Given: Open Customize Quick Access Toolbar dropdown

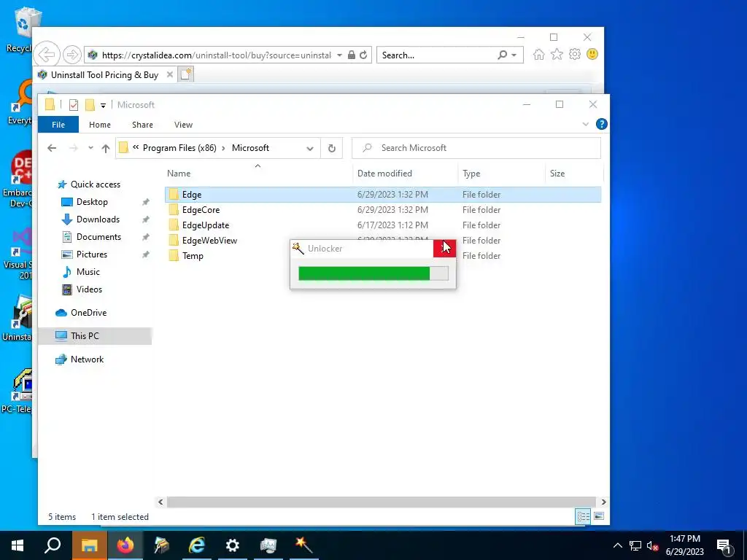Looking at the screenshot, I should tap(103, 105).
